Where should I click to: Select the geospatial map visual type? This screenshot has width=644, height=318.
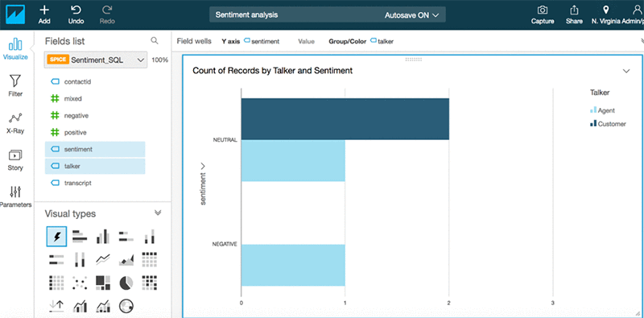click(x=126, y=305)
